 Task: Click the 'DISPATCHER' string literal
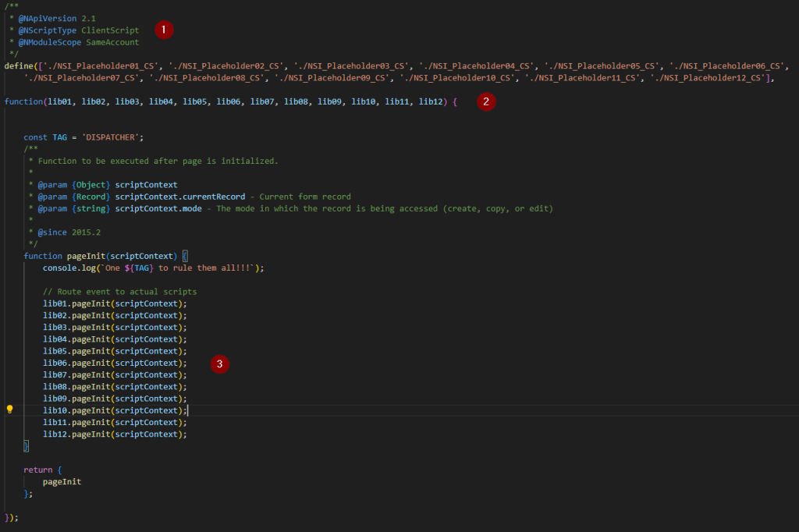[x=110, y=137]
